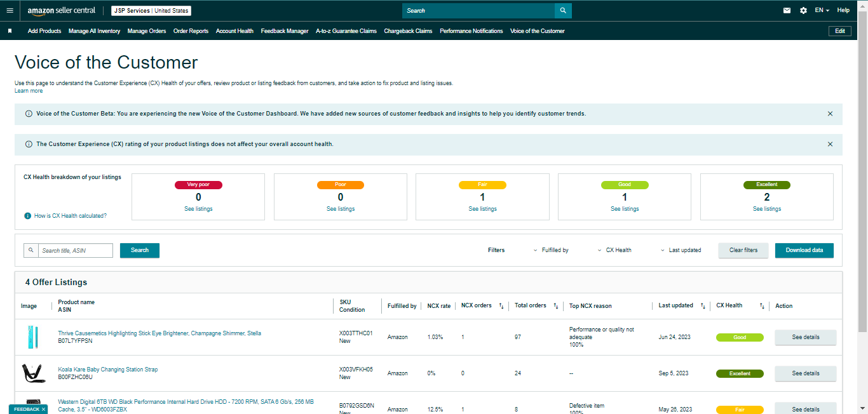Click ASIN text B07L7YFPSN
The width and height of the screenshot is (868, 414).
[75, 341]
